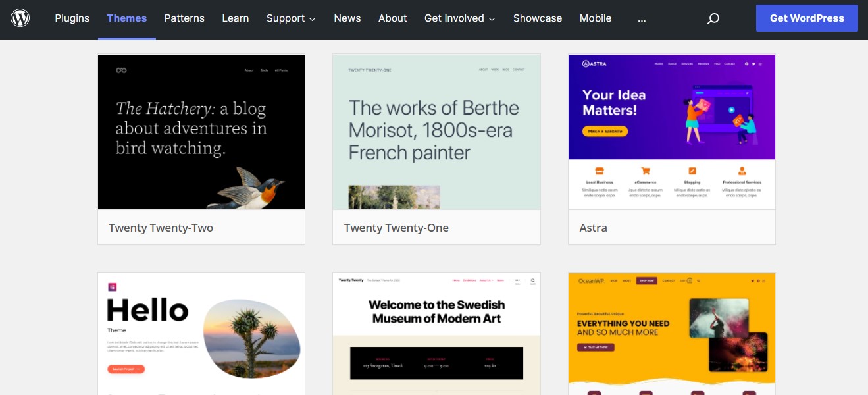Image resolution: width=868 pixels, height=395 pixels.
Task: Click the more options ellipsis in navbar
Action: (x=642, y=18)
